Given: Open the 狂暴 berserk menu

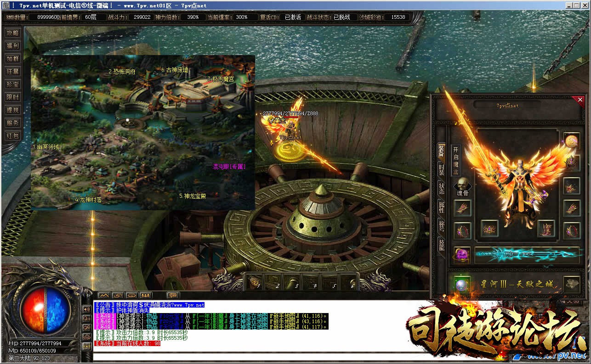Looking at the screenshot, I should 12,72.
